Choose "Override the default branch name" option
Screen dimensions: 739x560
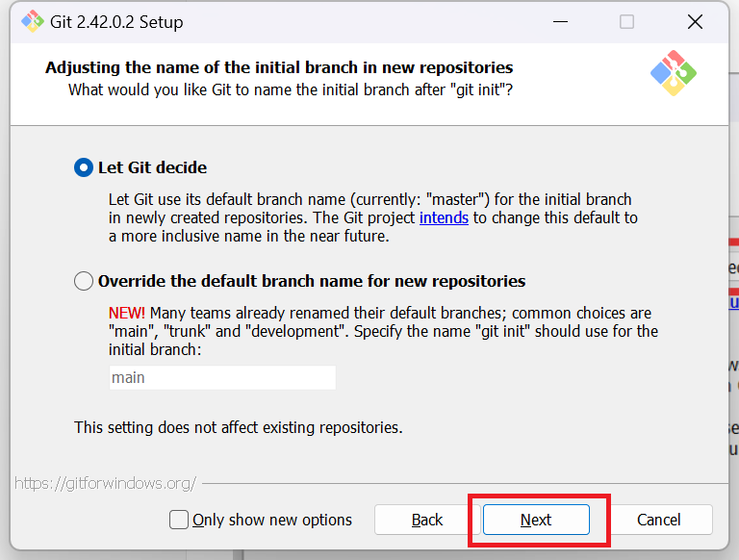[84, 281]
